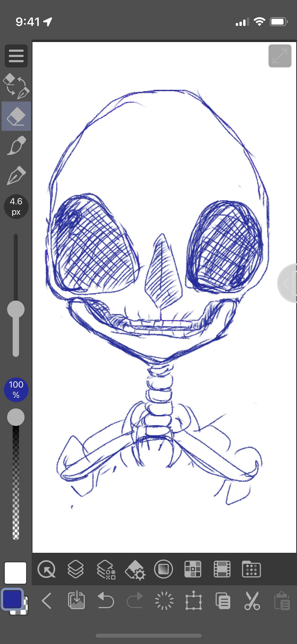This screenshot has height=644, width=297.
Task: Undo the last stroke
Action: 106,600
